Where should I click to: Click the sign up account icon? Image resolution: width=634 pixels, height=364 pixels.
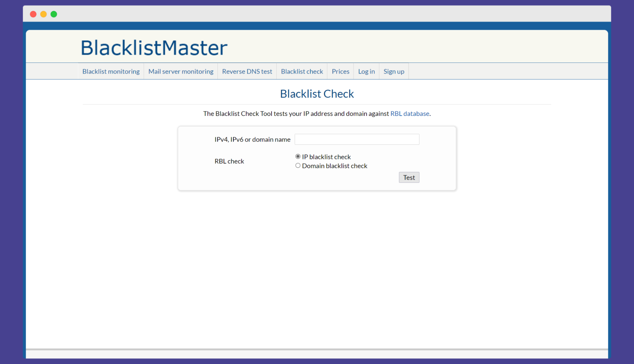point(393,71)
